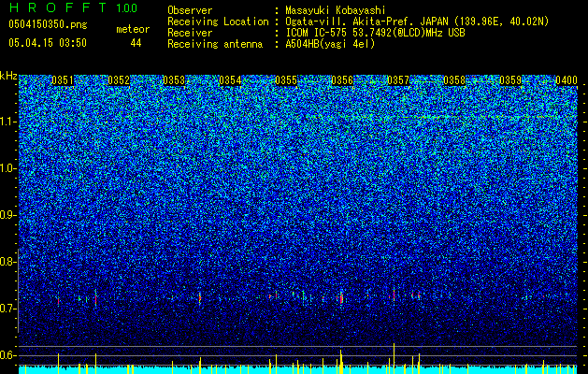Click the HROFFT 1.0.0 title text
Viewport: 588px width, 374px height.
73,7
